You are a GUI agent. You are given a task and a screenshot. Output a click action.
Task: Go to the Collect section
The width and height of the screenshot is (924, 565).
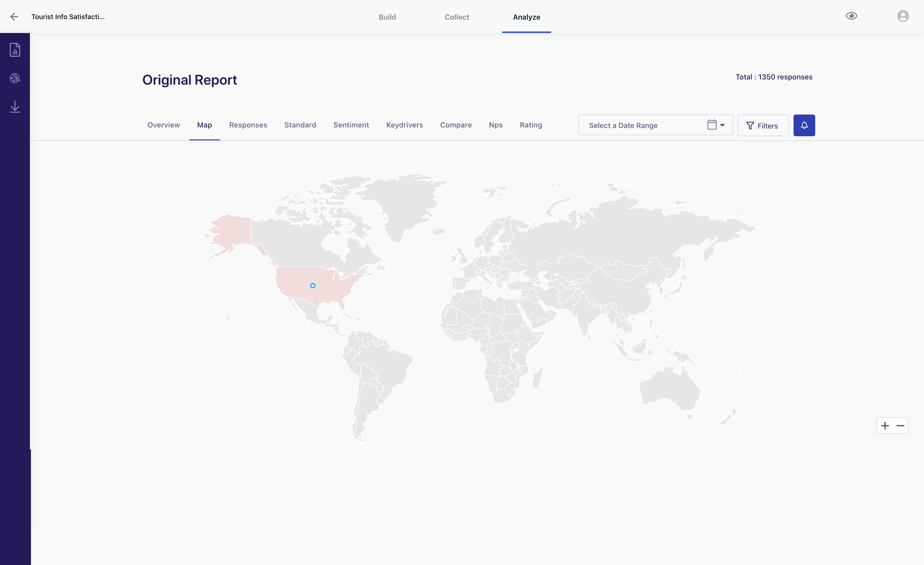[457, 17]
